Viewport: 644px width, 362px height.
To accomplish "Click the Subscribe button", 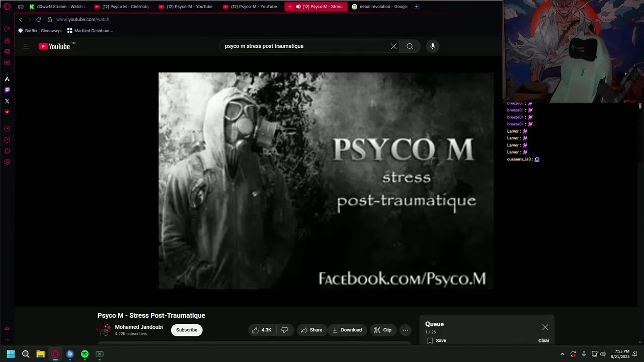I will click(x=187, y=330).
